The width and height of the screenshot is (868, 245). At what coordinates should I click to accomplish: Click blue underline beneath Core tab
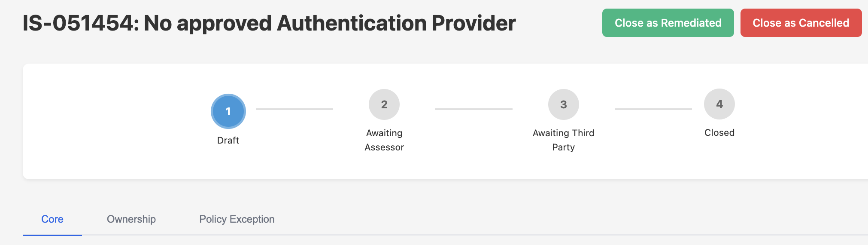tap(52, 235)
